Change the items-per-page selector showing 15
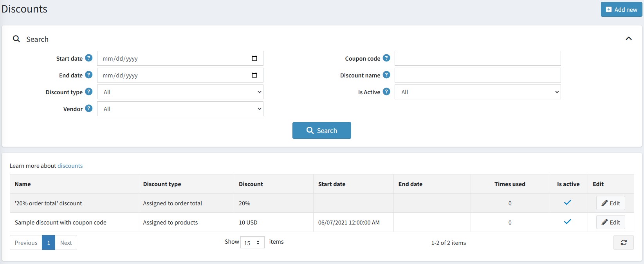 (x=252, y=242)
